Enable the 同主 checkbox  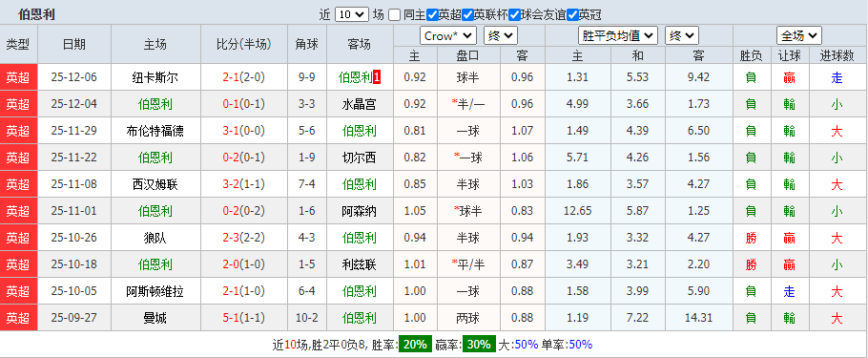(x=394, y=15)
